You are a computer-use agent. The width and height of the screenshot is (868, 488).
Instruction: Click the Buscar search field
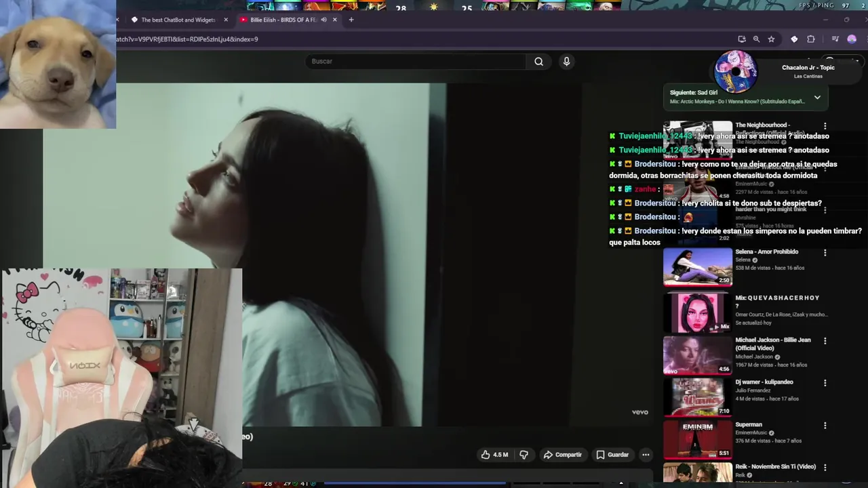[x=416, y=62]
